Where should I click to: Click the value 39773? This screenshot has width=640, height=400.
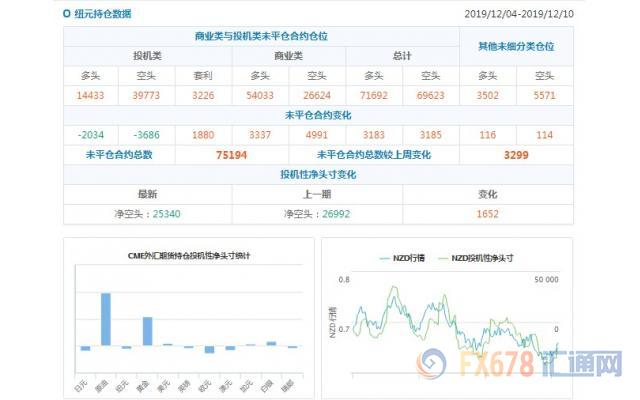click(146, 96)
